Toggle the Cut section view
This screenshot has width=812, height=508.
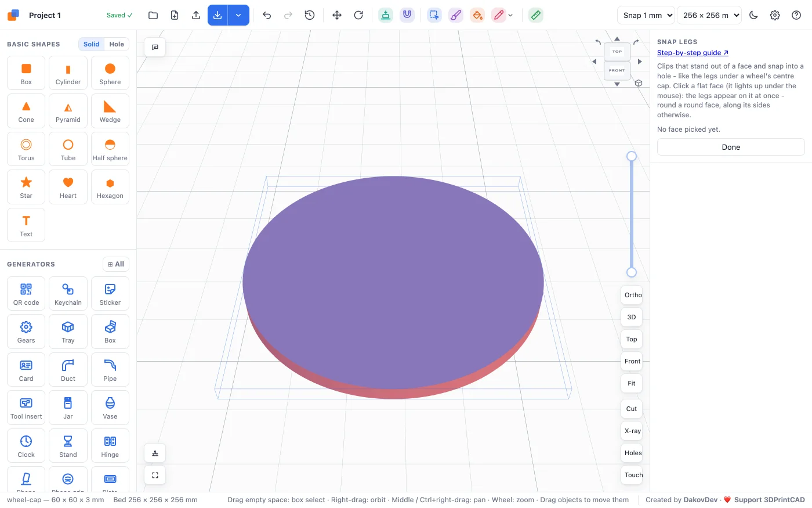632,409
